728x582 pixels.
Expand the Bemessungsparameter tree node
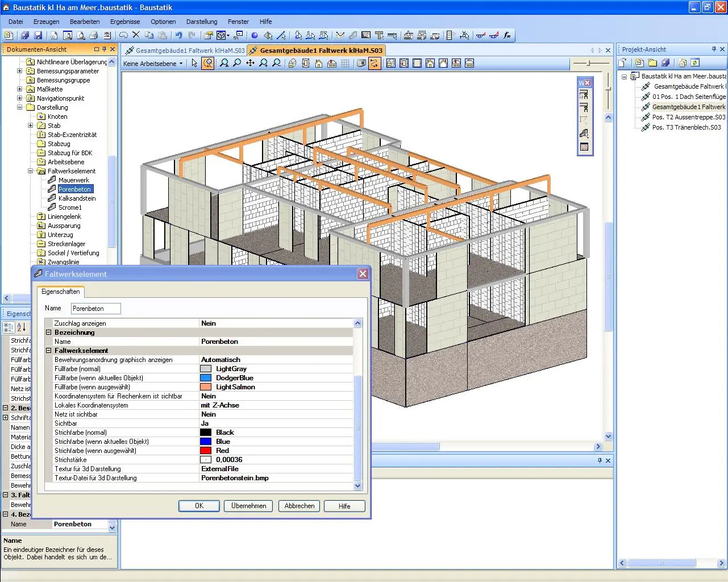(x=19, y=71)
